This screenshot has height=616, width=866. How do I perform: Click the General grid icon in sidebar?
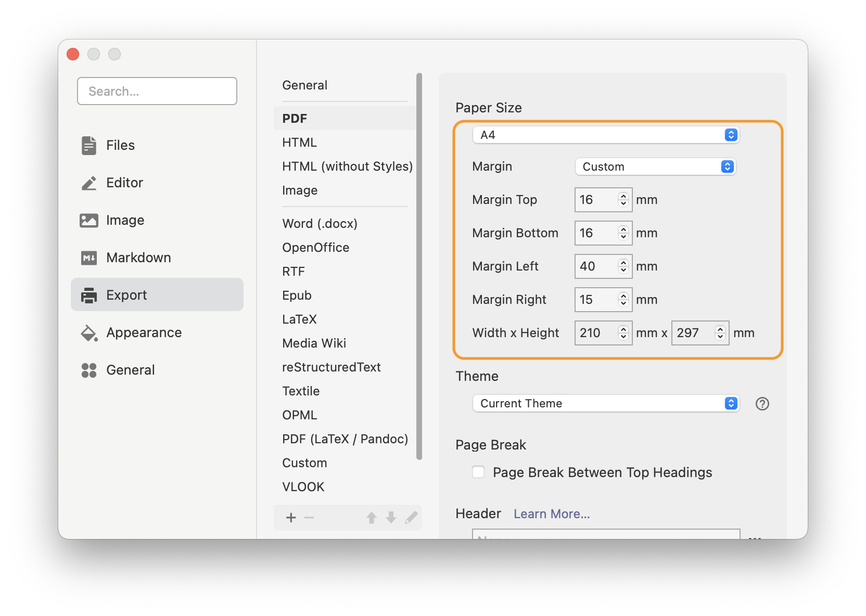click(x=89, y=370)
